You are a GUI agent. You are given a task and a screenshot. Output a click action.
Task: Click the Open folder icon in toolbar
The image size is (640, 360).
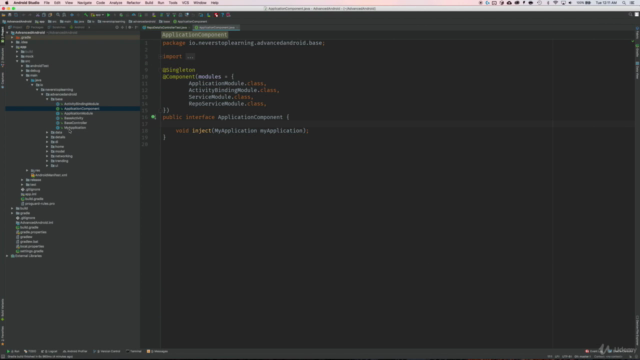(x=3, y=15)
